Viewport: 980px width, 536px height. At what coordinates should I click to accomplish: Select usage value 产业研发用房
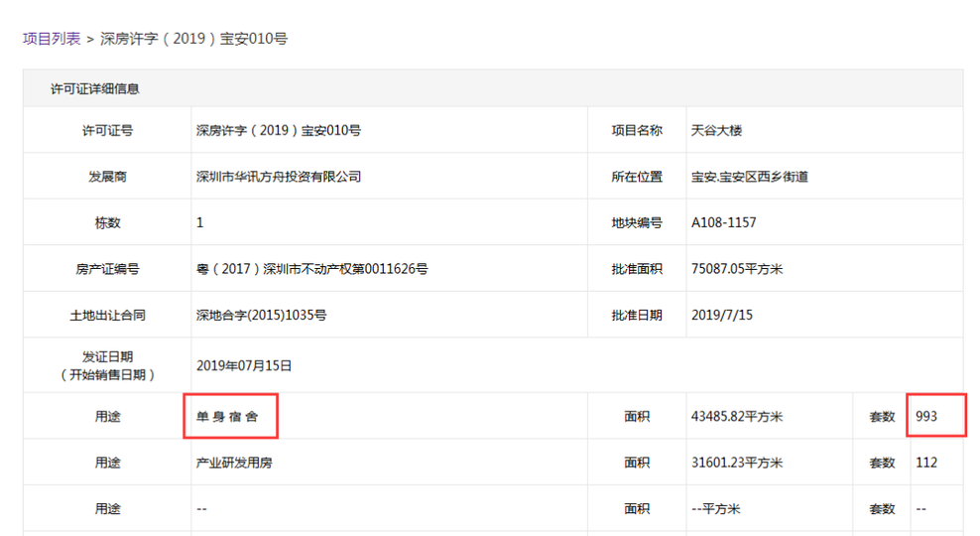click(x=234, y=463)
